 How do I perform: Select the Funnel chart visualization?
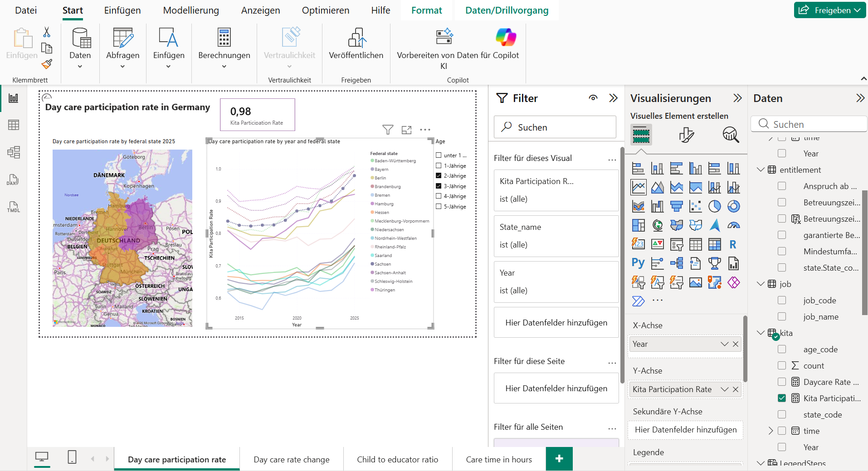pyautogui.click(x=677, y=206)
